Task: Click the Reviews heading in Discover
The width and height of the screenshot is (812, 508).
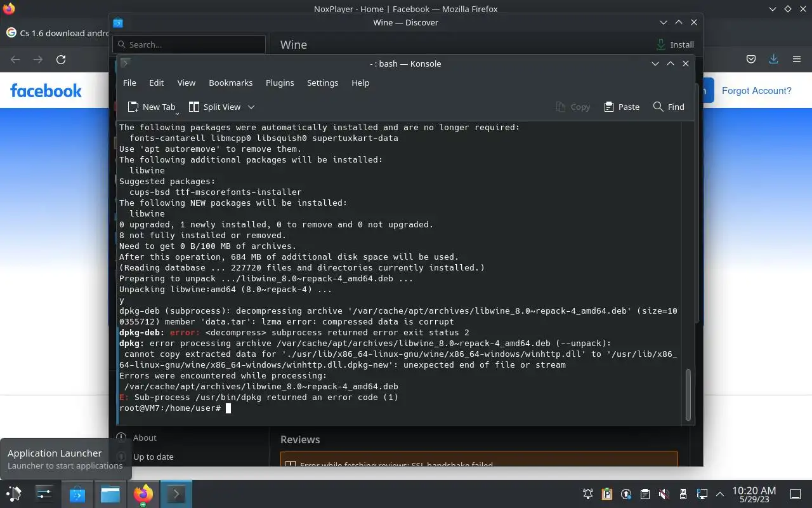Action: tap(300, 439)
